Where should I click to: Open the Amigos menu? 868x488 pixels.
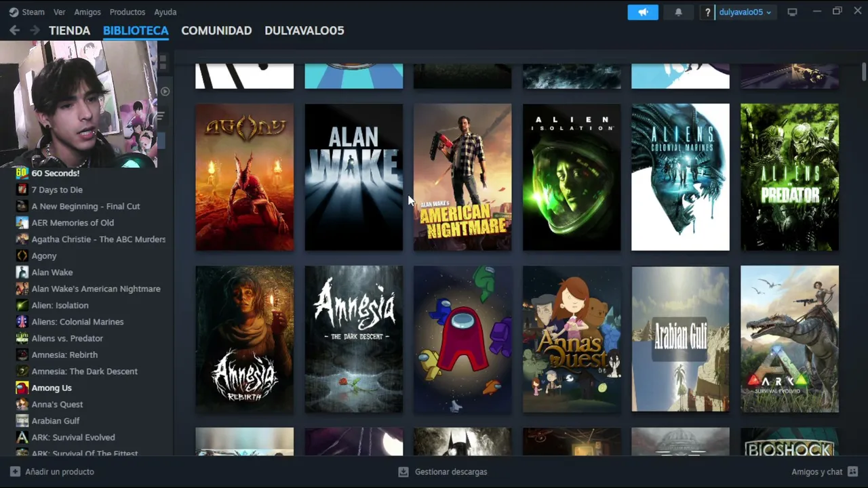87,12
